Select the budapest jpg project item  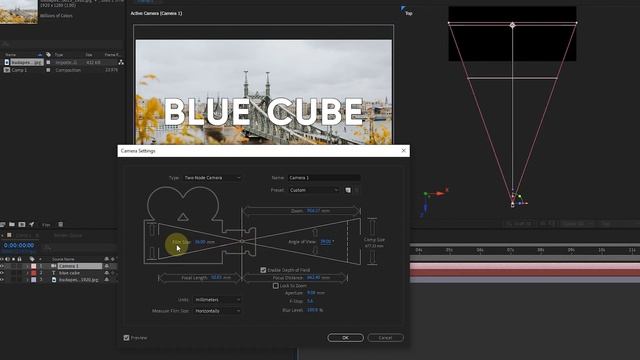point(26,62)
